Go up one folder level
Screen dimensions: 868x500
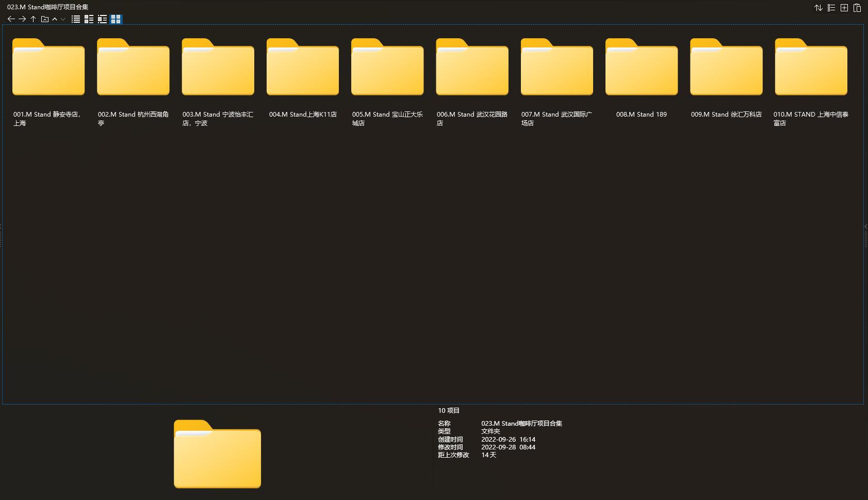(x=33, y=19)
